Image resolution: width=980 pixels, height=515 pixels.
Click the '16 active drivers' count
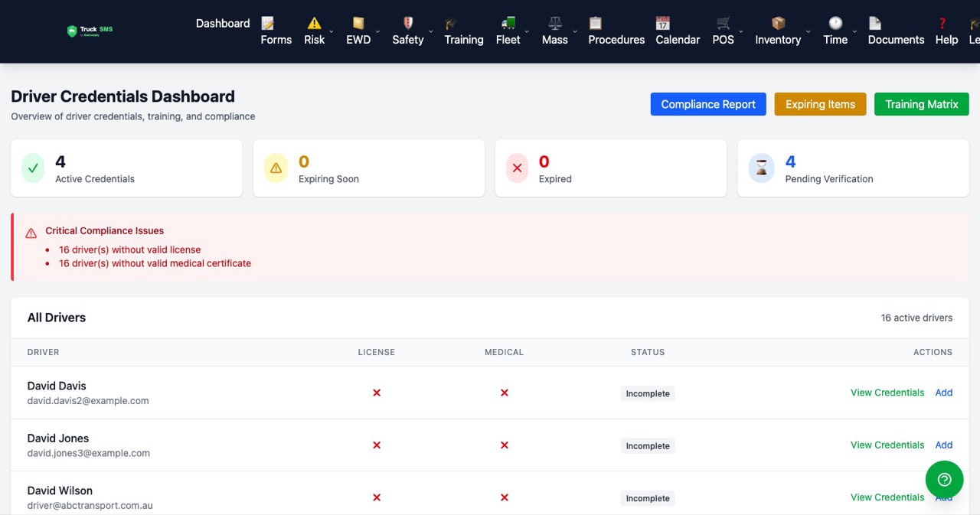coord(916,318)
